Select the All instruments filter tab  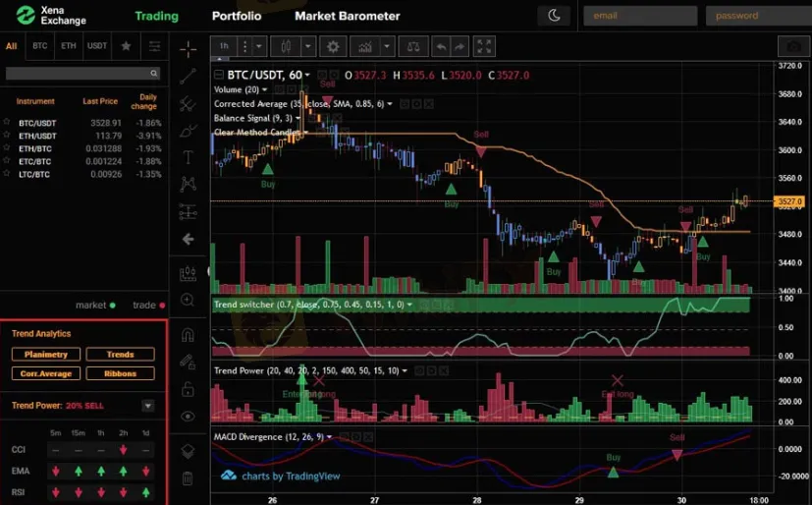coord(12,46)
